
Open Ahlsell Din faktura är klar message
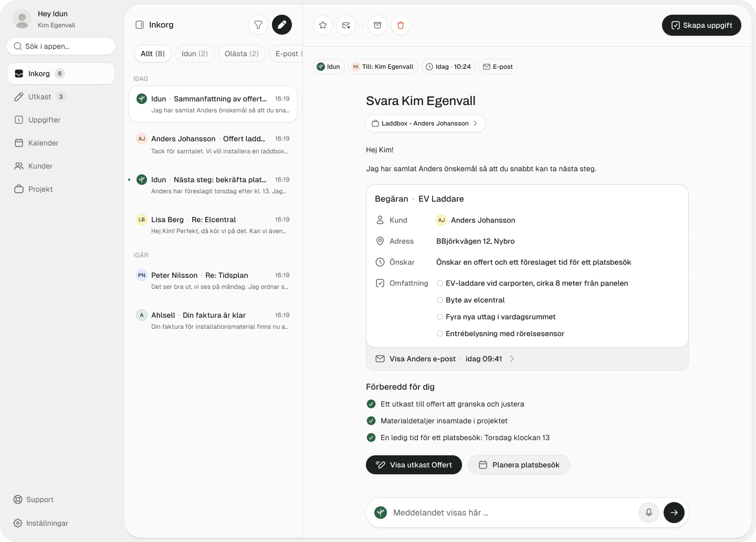tap(213, 320)
